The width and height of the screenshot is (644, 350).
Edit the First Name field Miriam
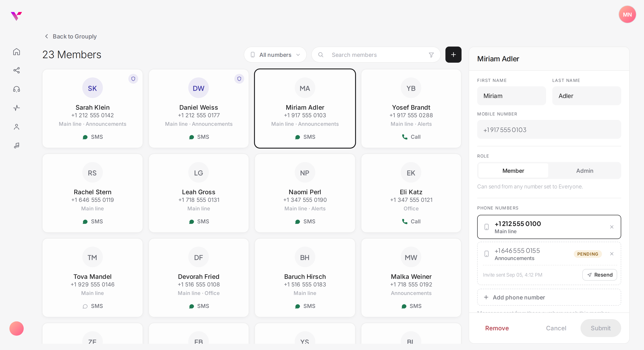(x=511, y=96)
